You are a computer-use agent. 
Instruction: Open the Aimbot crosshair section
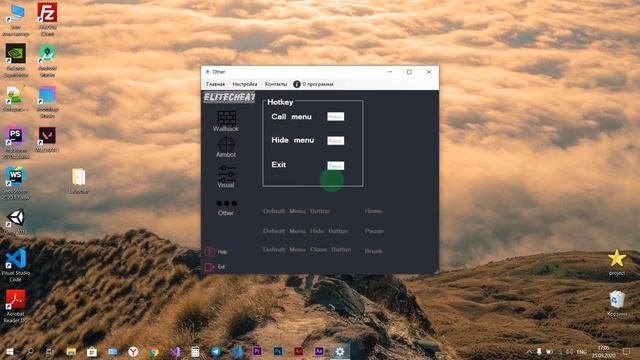tap(226, 147)
